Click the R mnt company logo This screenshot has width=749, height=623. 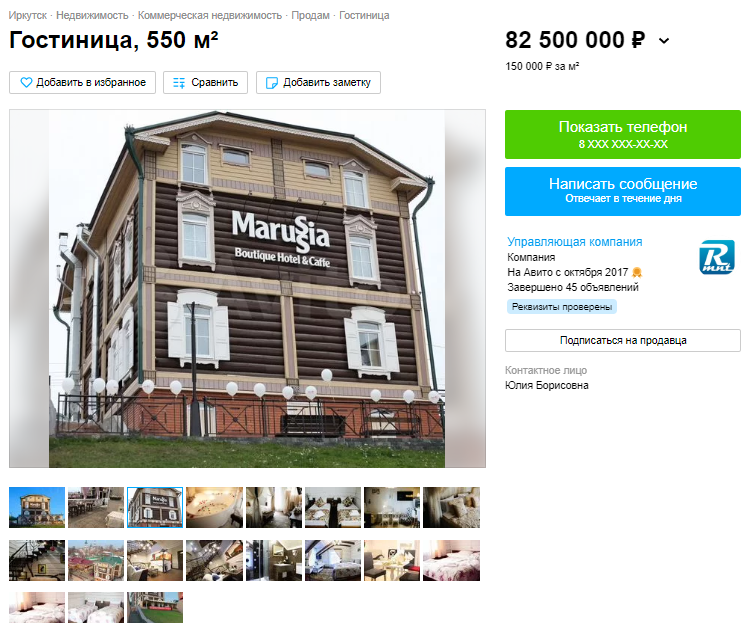(x=717, y=258)
